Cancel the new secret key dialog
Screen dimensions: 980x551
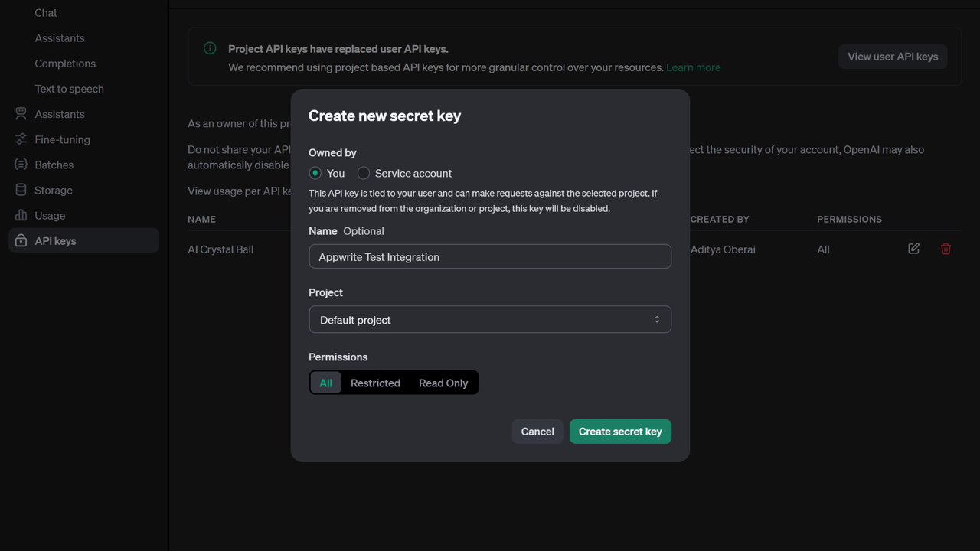pyautogui.click(x=537, y=432)
